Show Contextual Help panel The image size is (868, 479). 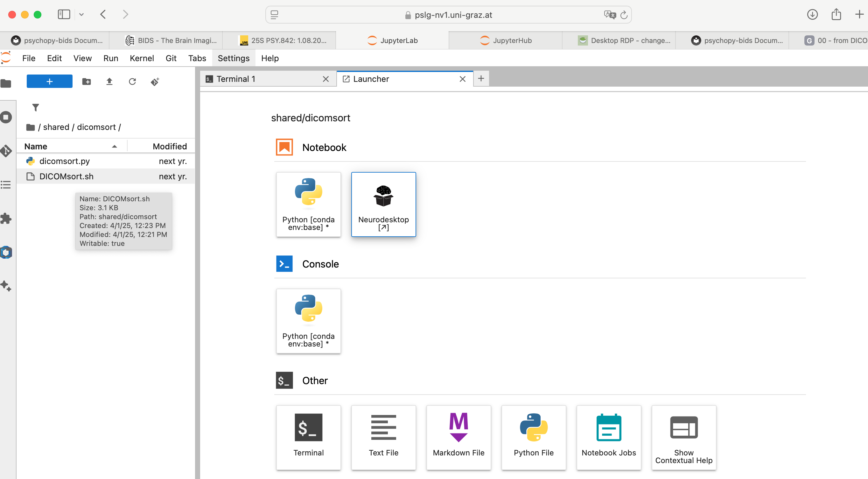[x=684, y=438]
